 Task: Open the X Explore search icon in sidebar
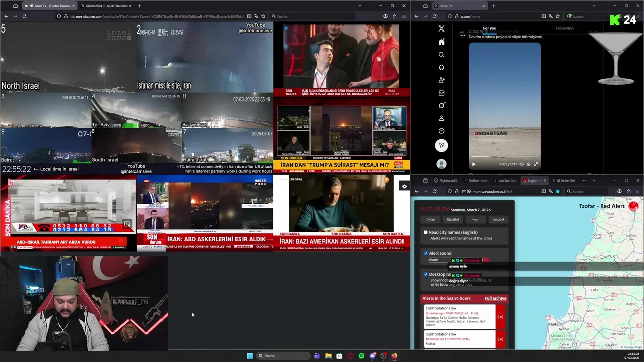[441, 55]
